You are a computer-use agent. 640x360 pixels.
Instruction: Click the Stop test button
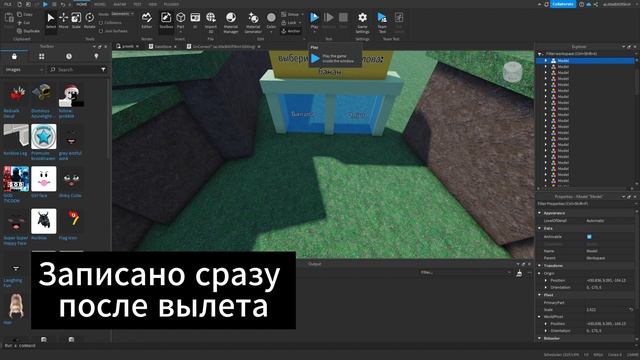[343, 20]
